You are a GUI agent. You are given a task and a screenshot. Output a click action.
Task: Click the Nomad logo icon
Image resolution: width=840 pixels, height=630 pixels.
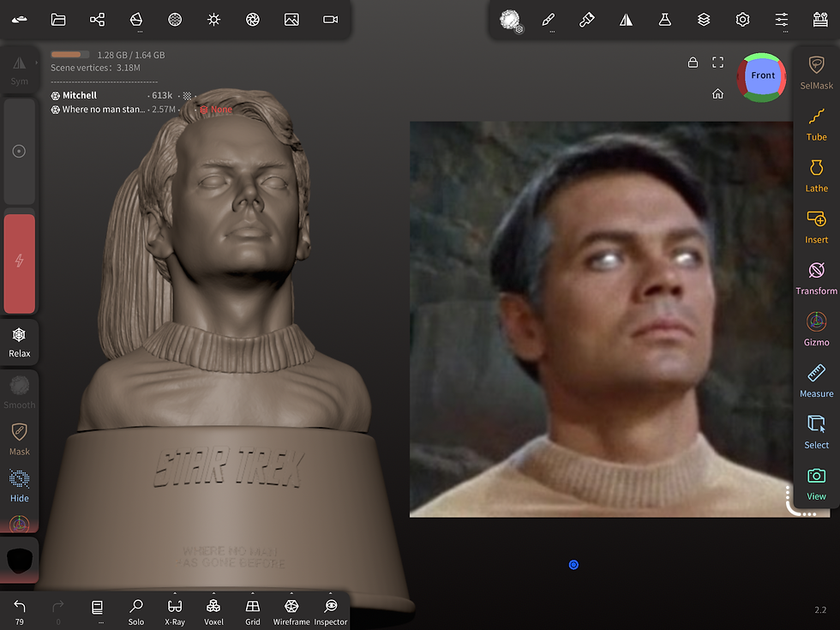click(19, 20)
